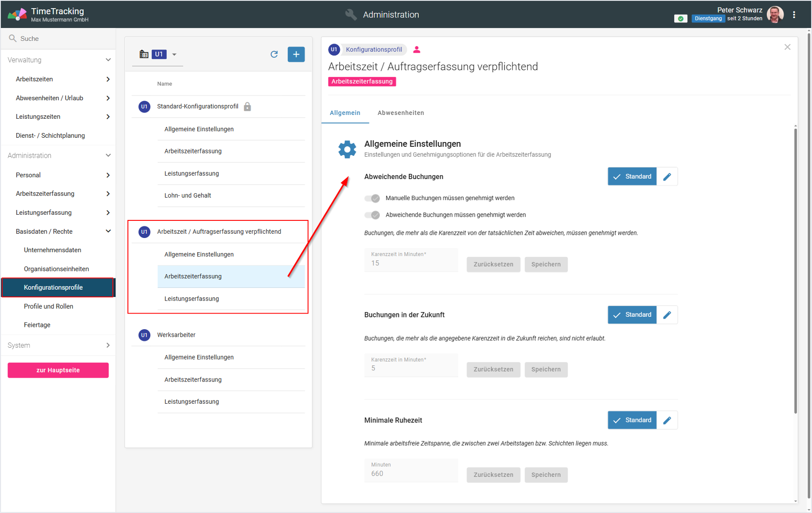The height and width of the screenshot is (513, 812).
Task: Edit Buchungen in der Zukunft via pencil icon
Action: [667, 315]
